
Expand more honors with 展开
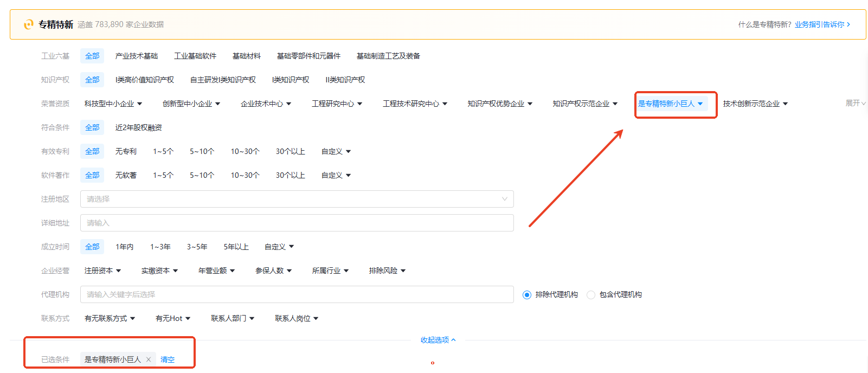pos(855,103)
